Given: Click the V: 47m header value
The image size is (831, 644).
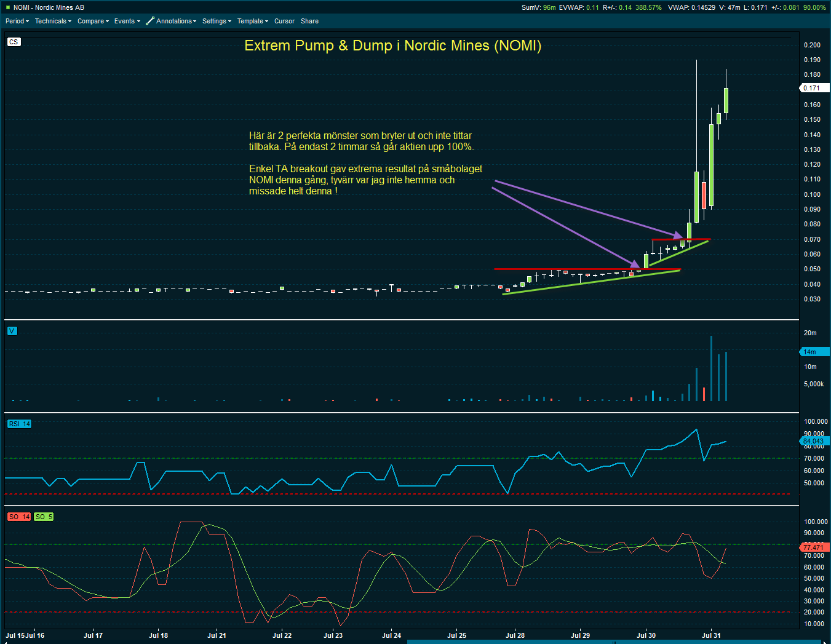Looking at the screenshot, I should point(730,7).
